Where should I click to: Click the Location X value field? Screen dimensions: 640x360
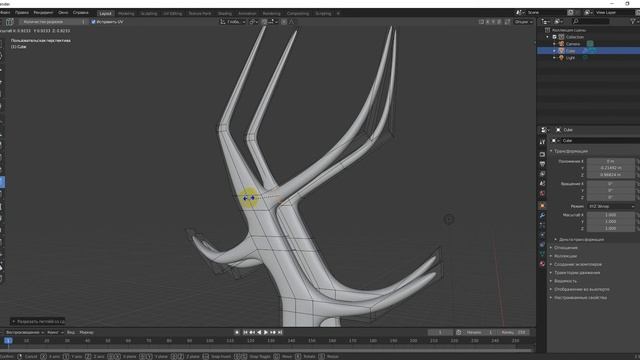pyautogui.click(x=611, y=161)
